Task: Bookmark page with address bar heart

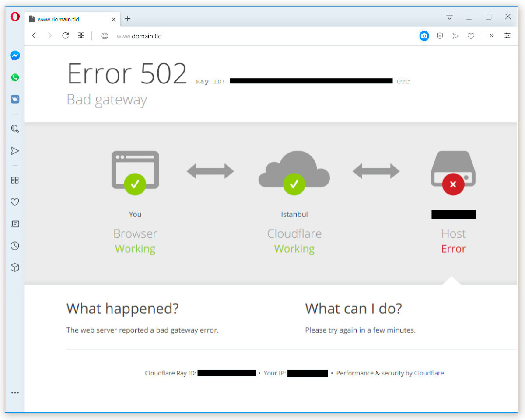Action: [471, 36]
